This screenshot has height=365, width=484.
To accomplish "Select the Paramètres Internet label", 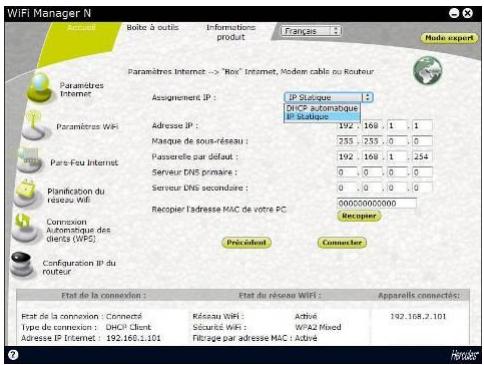I will 82,89.
